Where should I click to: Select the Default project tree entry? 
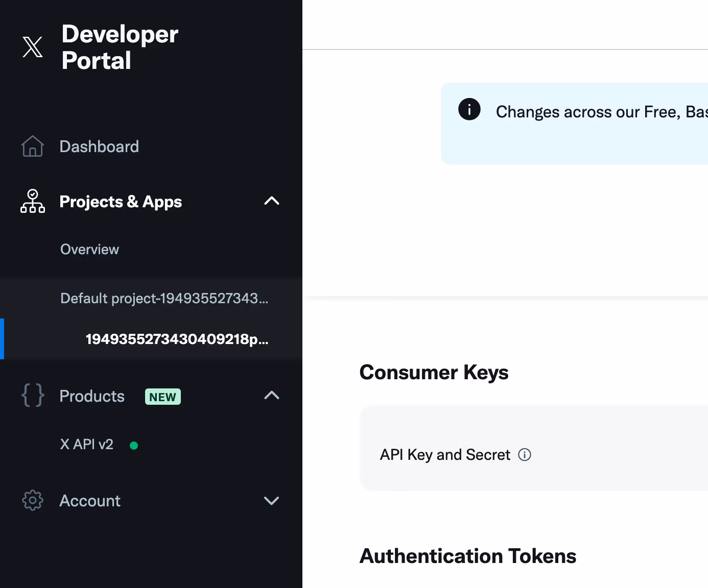[164, 298]
